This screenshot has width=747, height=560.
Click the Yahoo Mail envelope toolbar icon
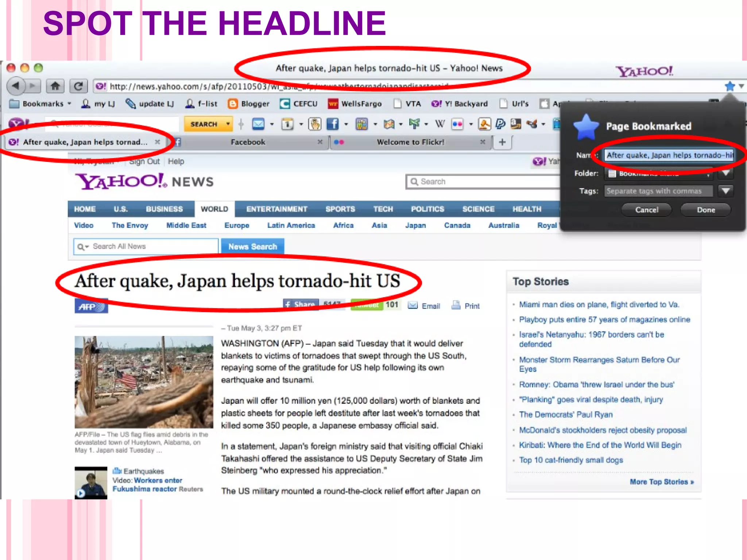258,124
